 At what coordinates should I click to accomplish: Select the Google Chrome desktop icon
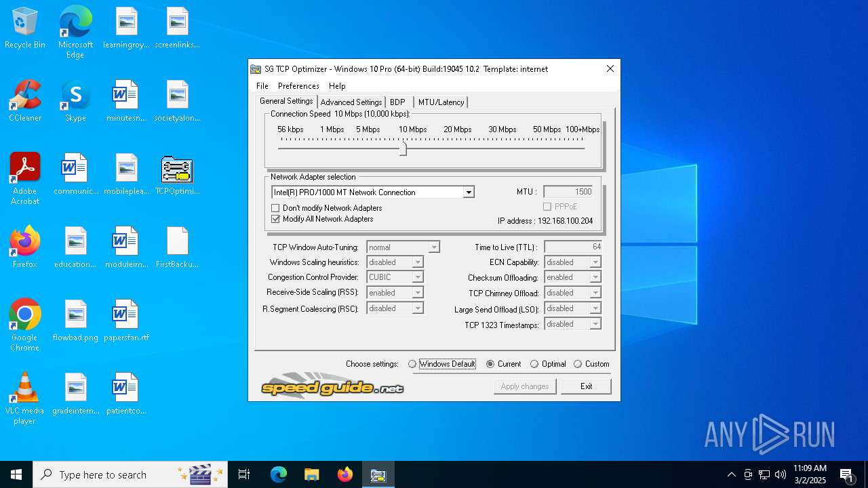click(x=25, y=325)
